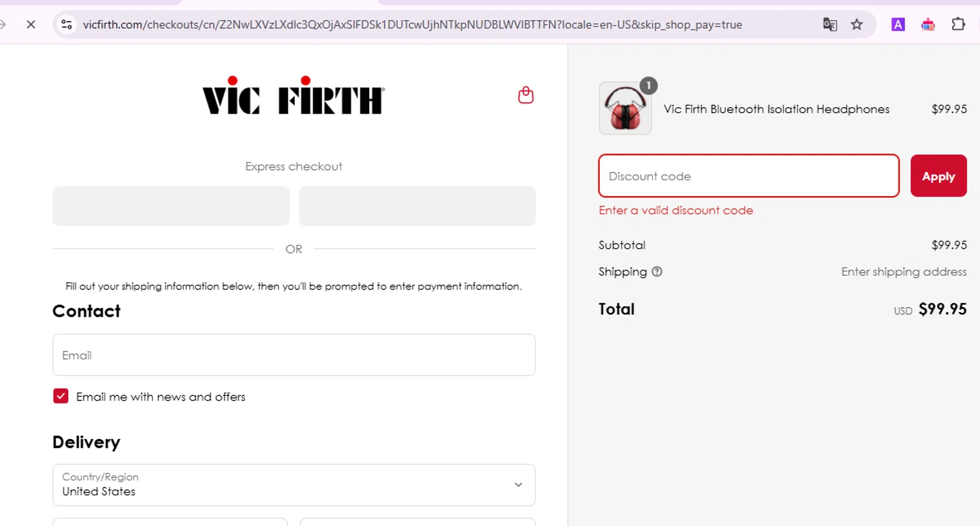The height and width of the screenshot is (526, 980).
Task: Click the 'Enter shipping address' text
Action: (x=904, y=272)
